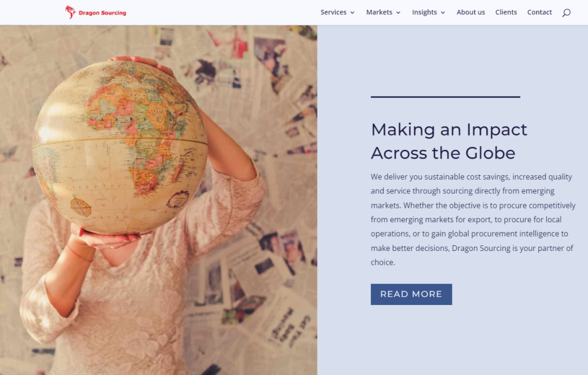Open the Insights menu item

(x=424, y=13)
